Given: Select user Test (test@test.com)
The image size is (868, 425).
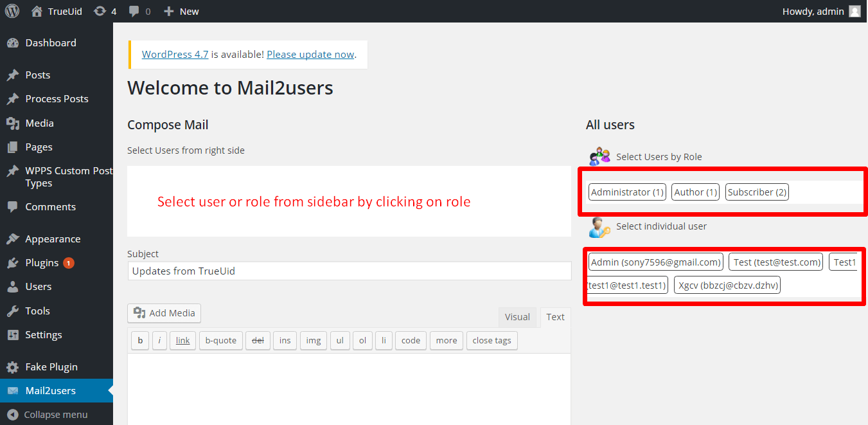Looking at the screenshot, I should click(x=777, y=262).
